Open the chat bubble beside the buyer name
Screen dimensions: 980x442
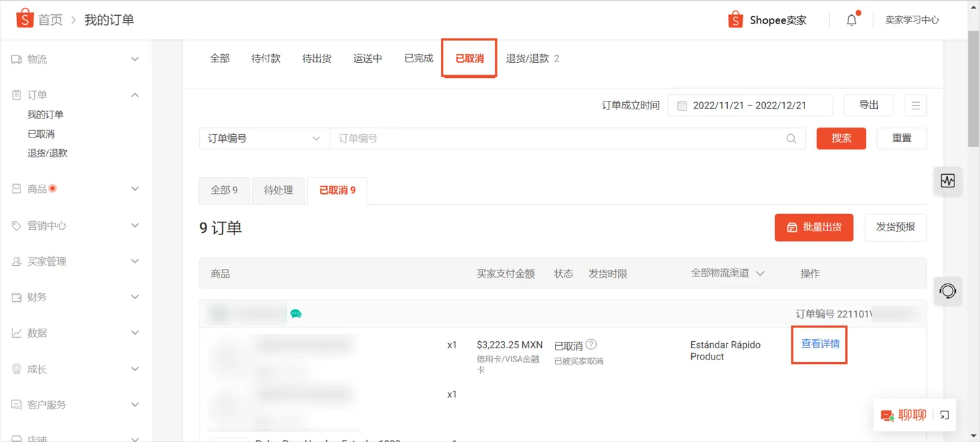(x=296, y=314)
